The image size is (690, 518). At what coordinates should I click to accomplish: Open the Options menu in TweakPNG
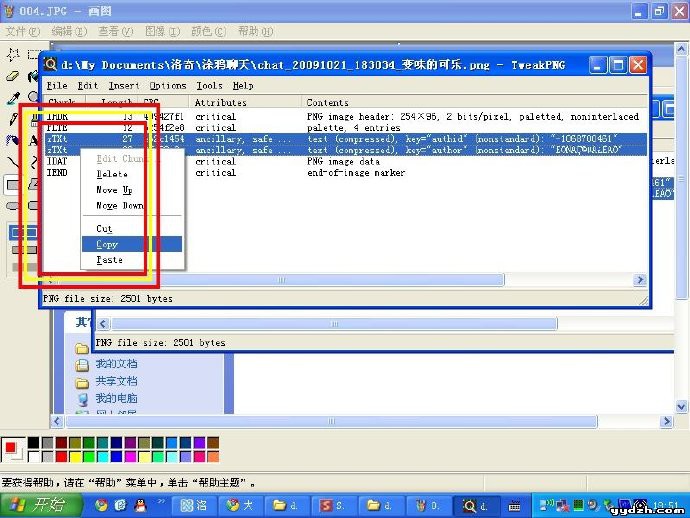(167, 86)
